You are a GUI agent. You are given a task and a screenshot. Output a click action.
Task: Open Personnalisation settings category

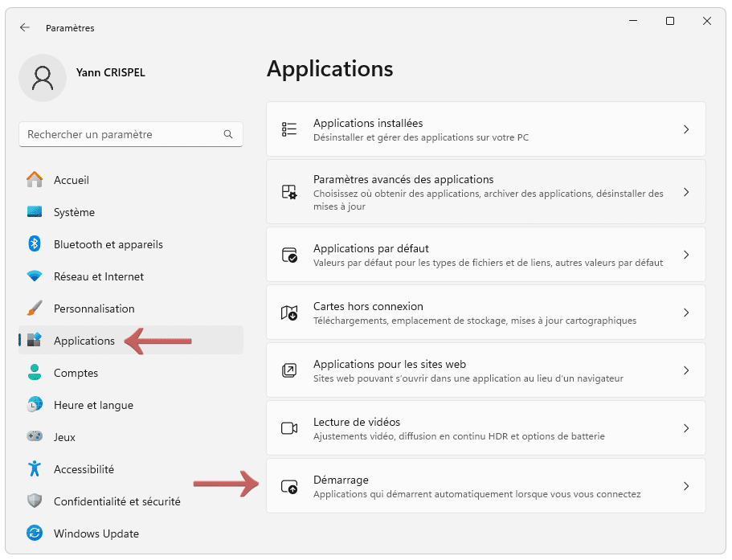click(x=93, y=309)
